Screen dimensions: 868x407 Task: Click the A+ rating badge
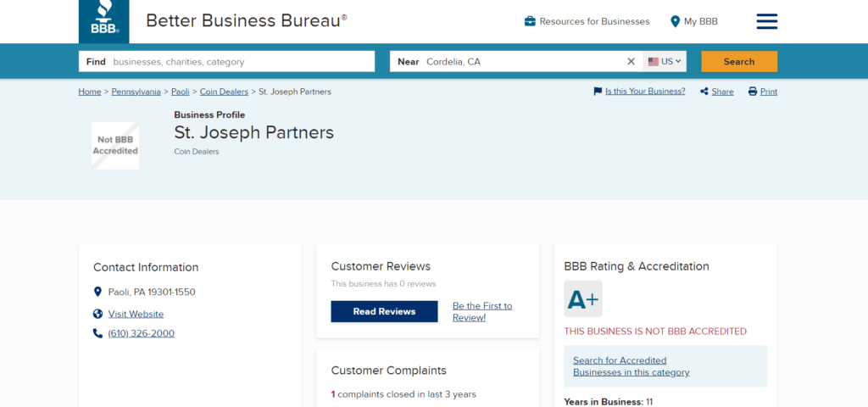(583, 299)
